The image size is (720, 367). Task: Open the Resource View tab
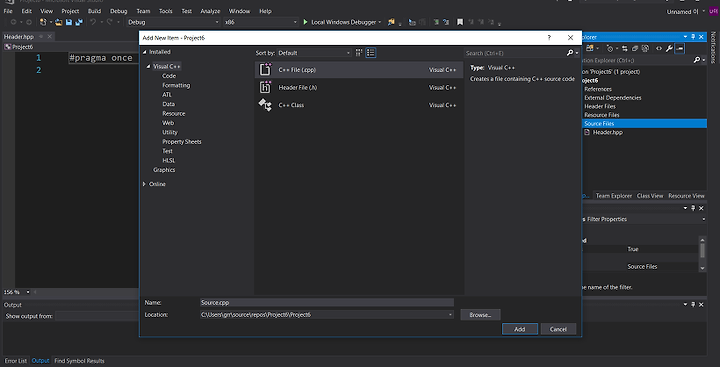tap(686, 196)
